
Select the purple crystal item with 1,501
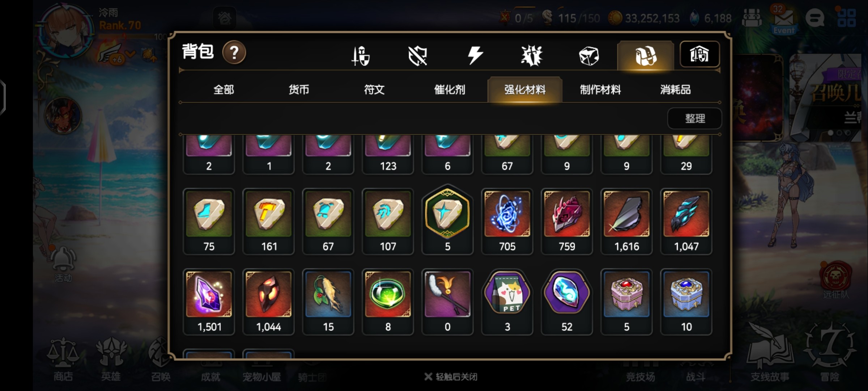click(x=209, y=302)
